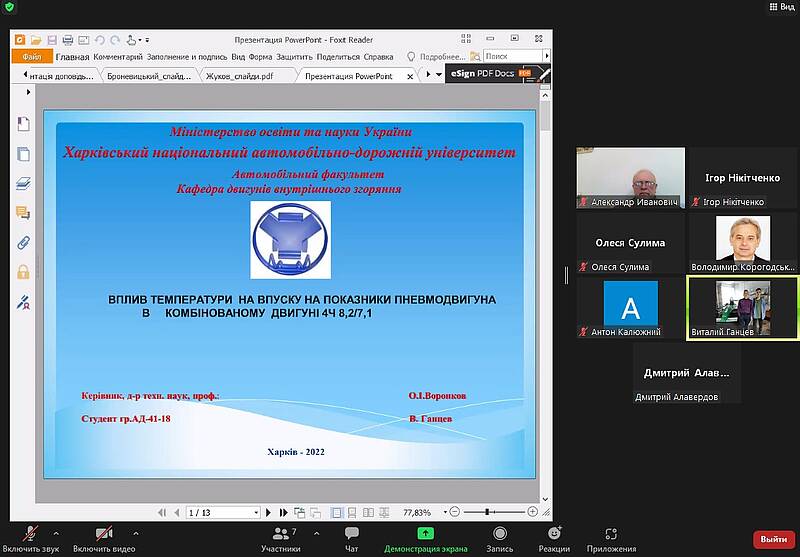Open the Bookmarks panel in sidebar
800x557 pixels.
click(x=23, y=123)
